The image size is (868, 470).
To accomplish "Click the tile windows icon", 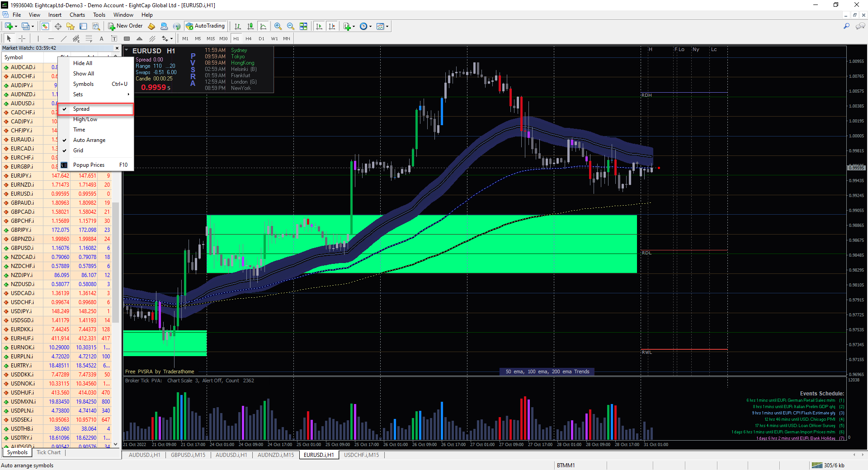I will click(x=303, y=26).
